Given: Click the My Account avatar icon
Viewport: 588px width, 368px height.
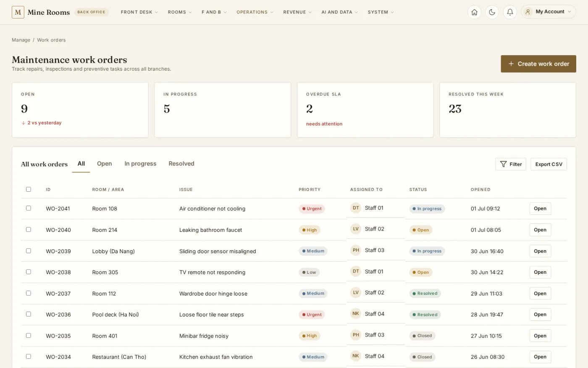Looking at the screenshot, I should [x=528, y=12].
